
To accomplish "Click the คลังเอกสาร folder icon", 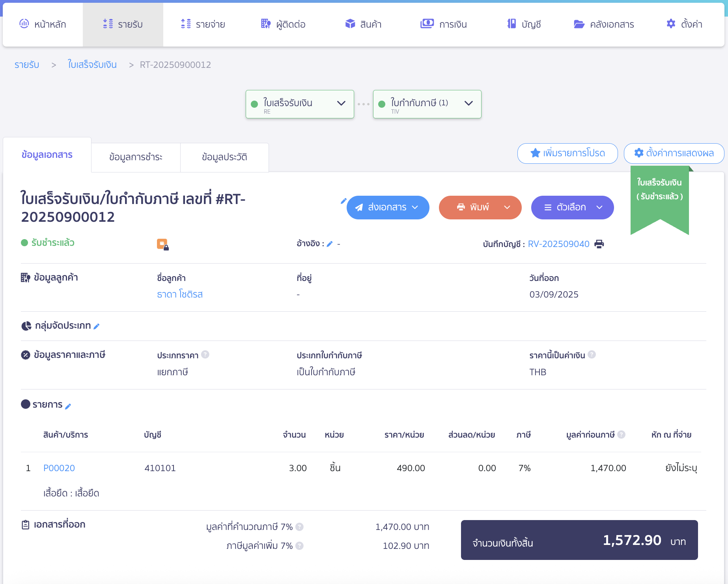I will 579,24.
